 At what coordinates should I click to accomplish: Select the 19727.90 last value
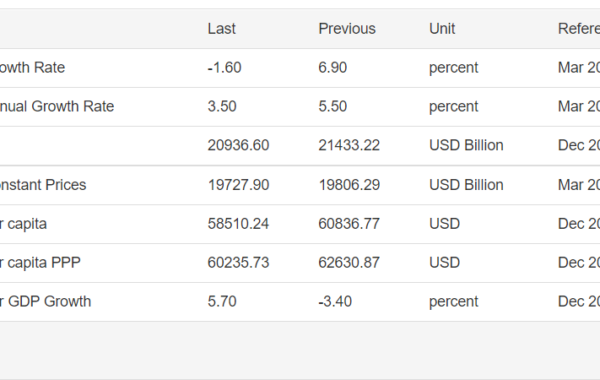tap(238, 185)
